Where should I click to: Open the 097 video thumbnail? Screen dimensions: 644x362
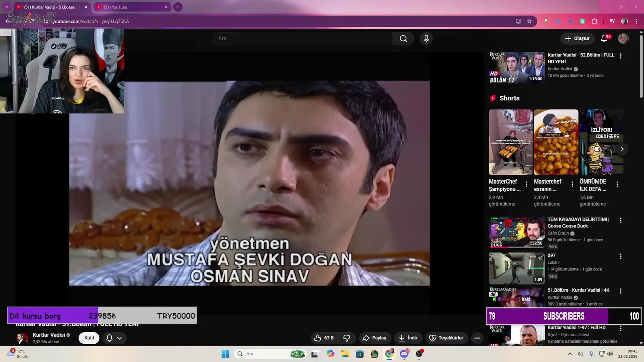click(x=516, y=268)
